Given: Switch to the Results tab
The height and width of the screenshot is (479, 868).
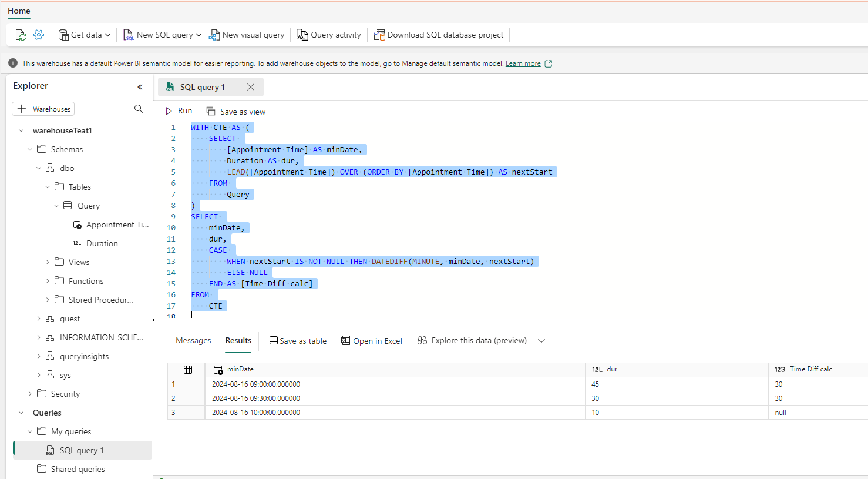Looking at the screenshot, I should click(x=238, y=341).
